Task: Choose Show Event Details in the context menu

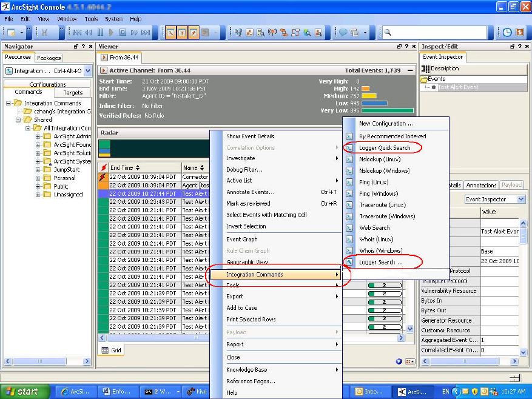Action: [x=250, y=136]
